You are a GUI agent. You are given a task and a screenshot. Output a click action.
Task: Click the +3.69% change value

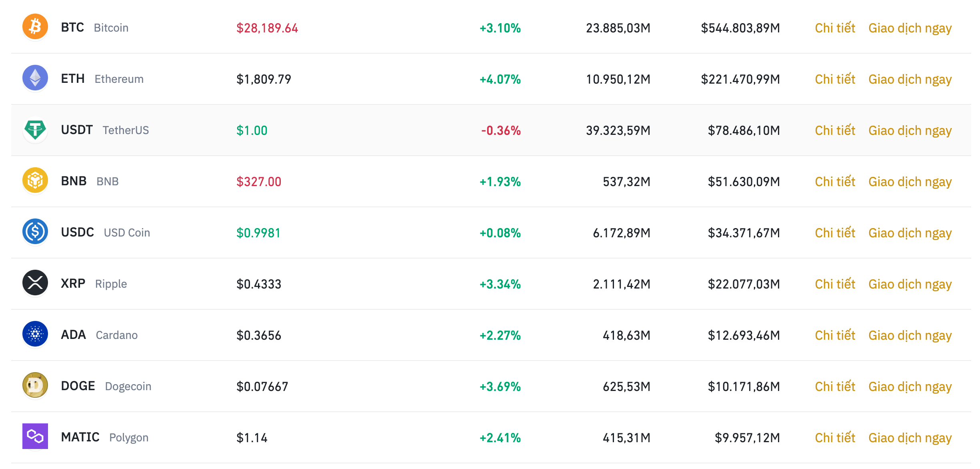[x=500, y=387]
